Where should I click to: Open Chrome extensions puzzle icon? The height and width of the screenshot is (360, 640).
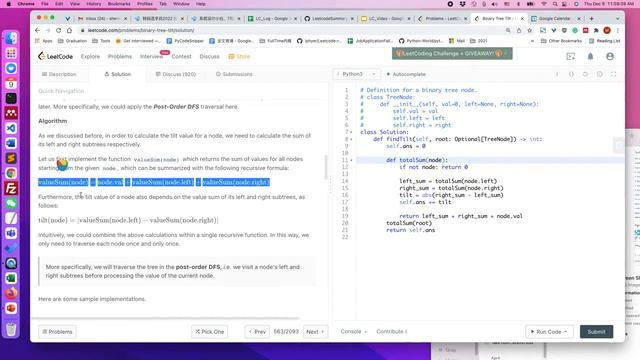tap(596, 30)
